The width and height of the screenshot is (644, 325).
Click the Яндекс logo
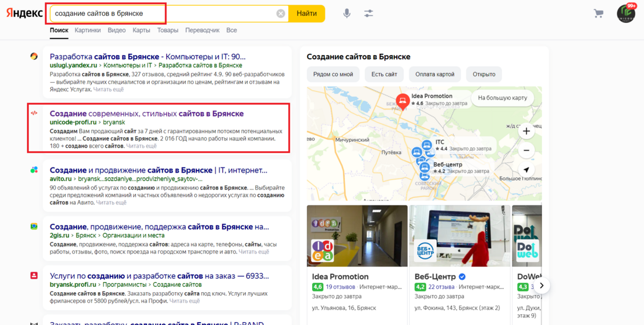click(x=24, y=13)
